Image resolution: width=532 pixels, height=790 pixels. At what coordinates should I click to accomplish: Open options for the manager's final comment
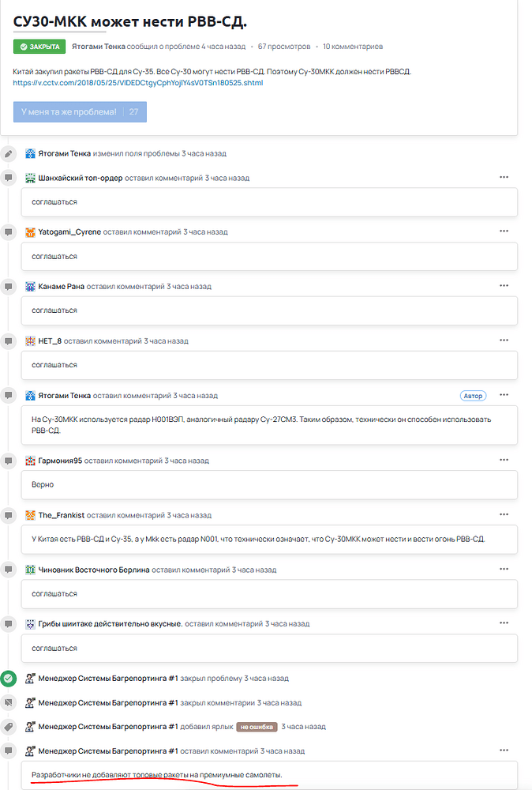coord(504,750)
